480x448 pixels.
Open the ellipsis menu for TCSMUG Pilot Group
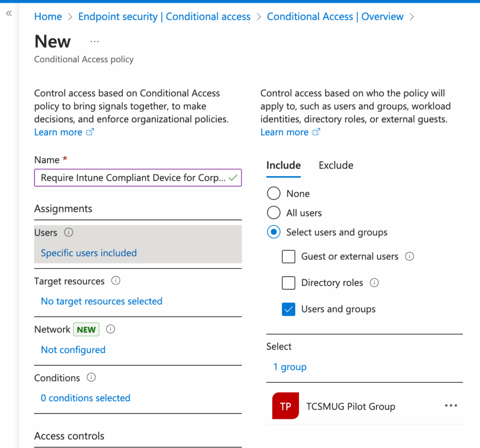[x=450, y=405]
